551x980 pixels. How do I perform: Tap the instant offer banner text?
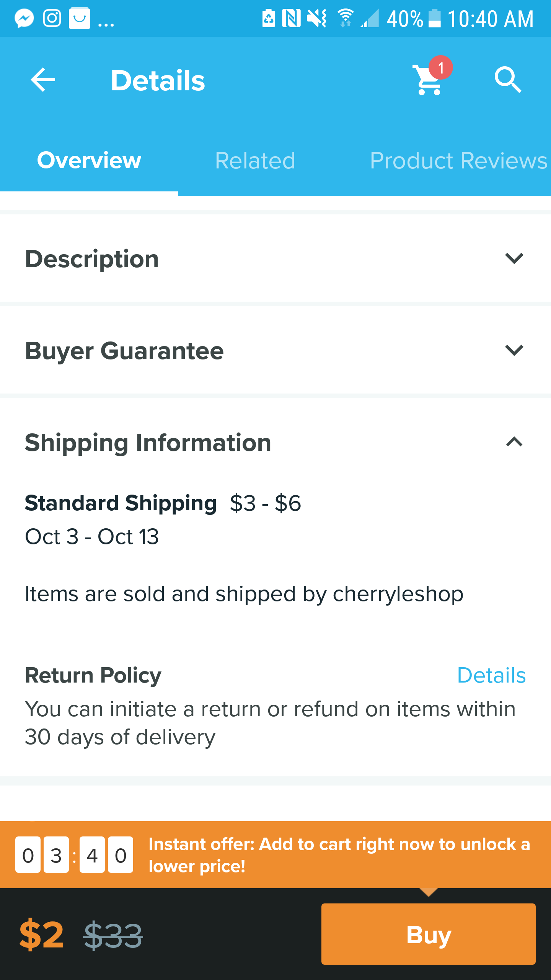[339, 854]
